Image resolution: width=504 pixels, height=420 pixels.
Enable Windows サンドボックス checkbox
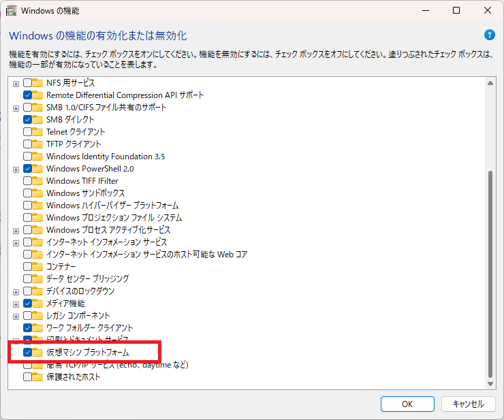click(x=27, y=193)
